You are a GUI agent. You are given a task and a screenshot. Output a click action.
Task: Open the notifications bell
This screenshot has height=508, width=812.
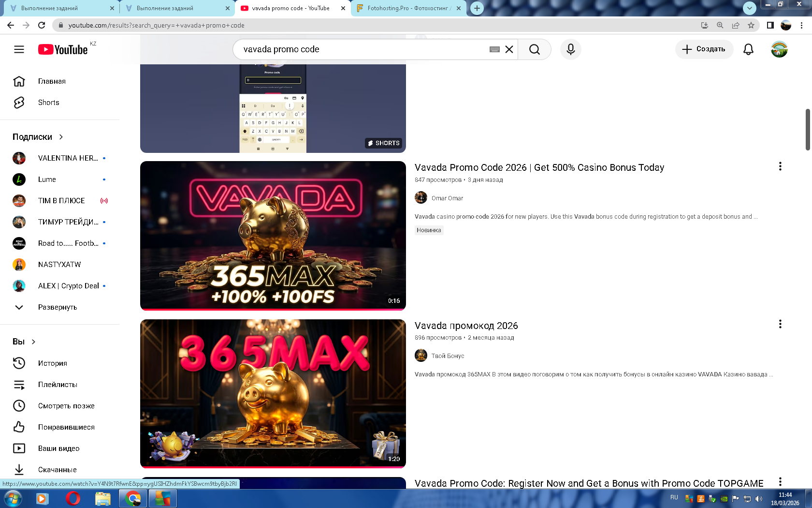(x=748, y=49)
